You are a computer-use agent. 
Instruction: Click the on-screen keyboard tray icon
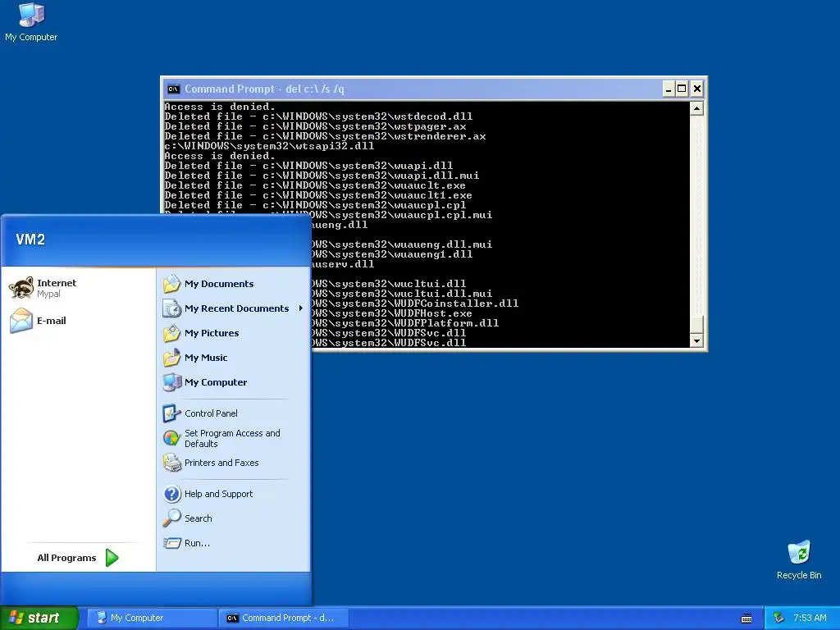click(x=746, y=619)
